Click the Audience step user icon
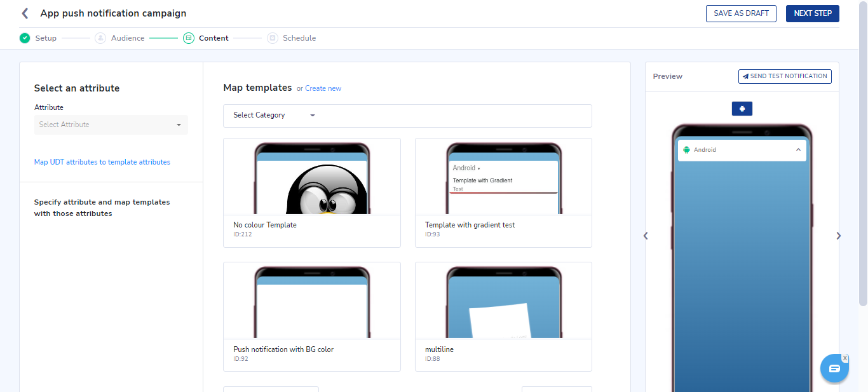This screenshot has height=392, width=868. tap(100, 38)
